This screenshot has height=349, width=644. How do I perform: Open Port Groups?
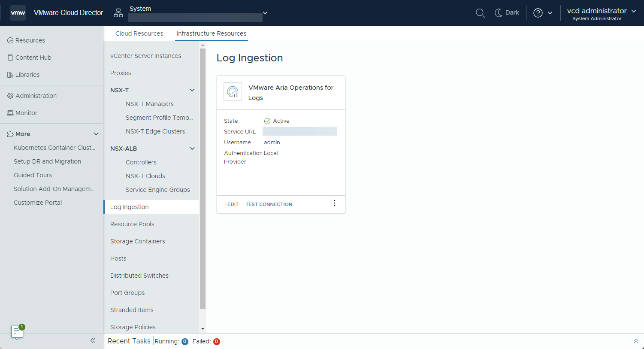click(127, 293)
